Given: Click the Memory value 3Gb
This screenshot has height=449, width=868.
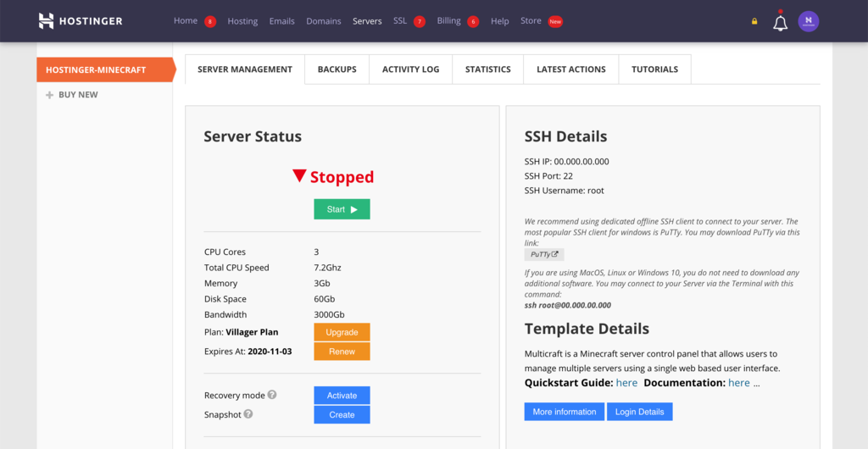Looking at the screenshot, I should click(x=322, y=283).
